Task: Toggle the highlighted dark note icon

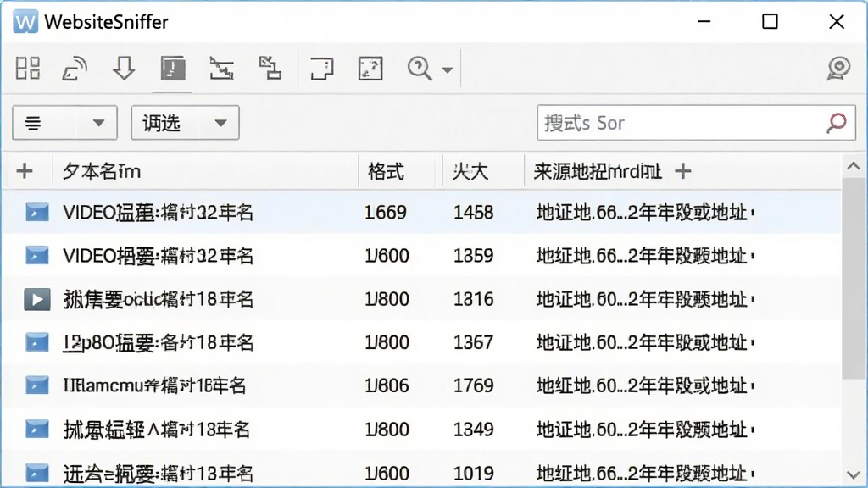Action: pyautogui.click(x=173, y=69)
